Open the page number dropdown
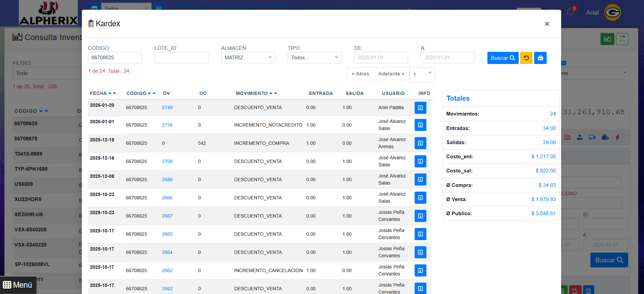This screenshot has height=294, width=644. 422,74
